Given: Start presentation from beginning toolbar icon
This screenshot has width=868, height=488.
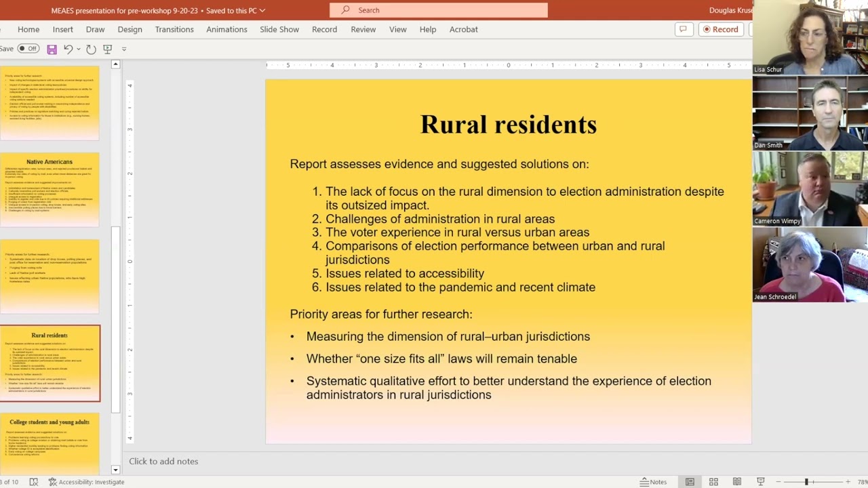Looking at the screenshot, I should pyautogui.click(x=107, y=49).
